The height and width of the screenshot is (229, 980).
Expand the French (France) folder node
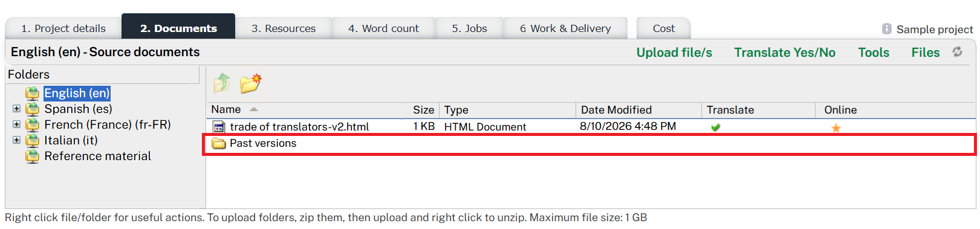16,124
